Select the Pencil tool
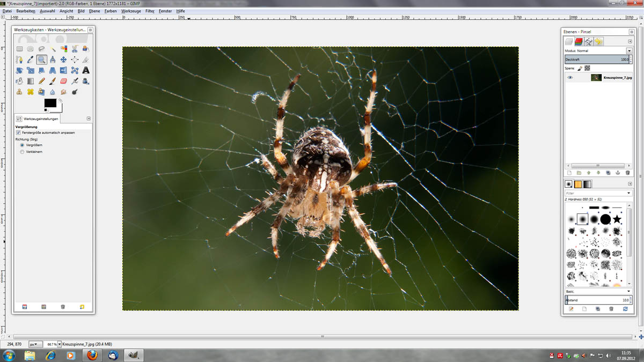This screenshot has width=644, height=362. point(41,81)
